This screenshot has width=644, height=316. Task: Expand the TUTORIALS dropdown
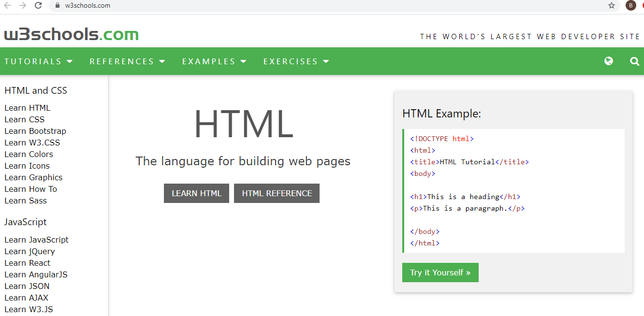pyautogui.click(x=39, y=61)
